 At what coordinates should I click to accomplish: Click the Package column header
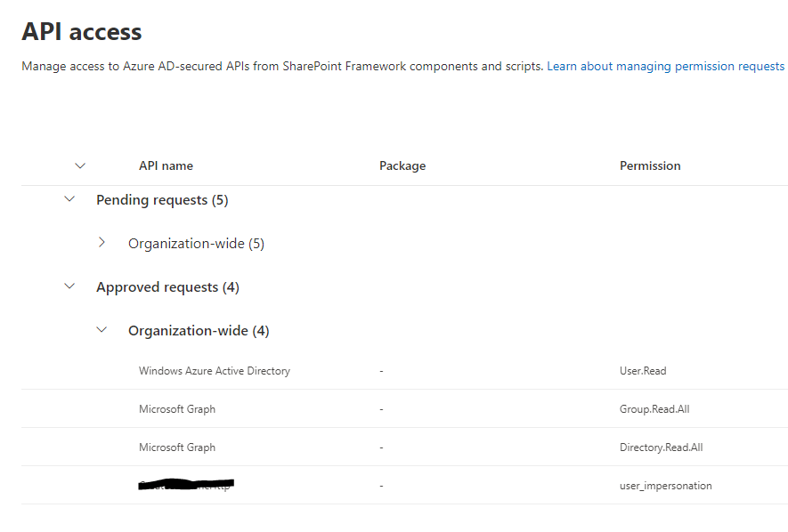coord(402,165)
